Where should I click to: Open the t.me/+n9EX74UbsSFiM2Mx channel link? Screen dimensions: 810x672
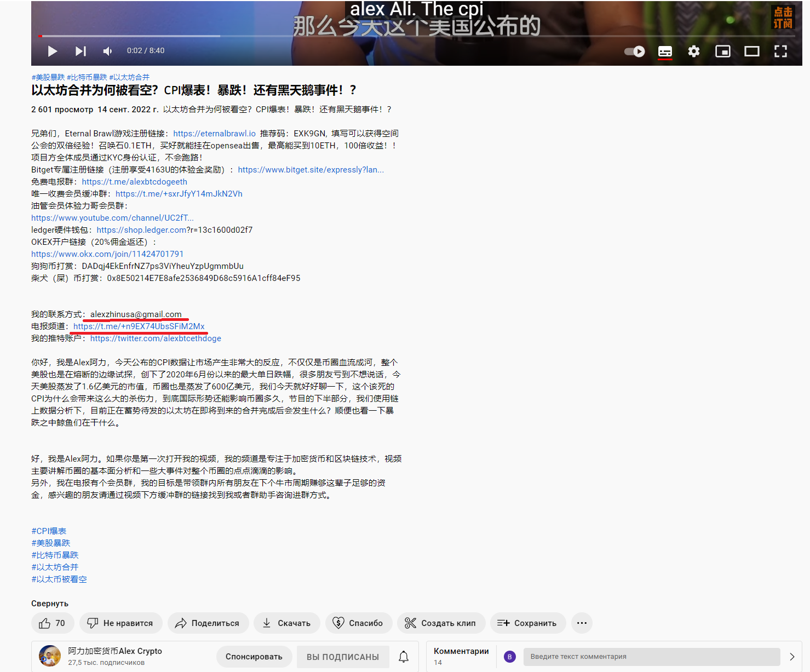139,326
